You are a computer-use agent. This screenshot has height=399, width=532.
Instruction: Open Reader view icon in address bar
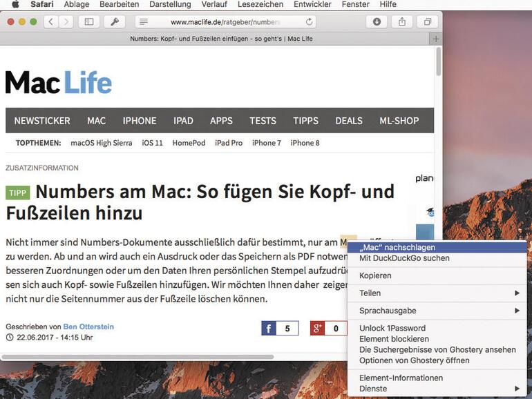(144, 21)
